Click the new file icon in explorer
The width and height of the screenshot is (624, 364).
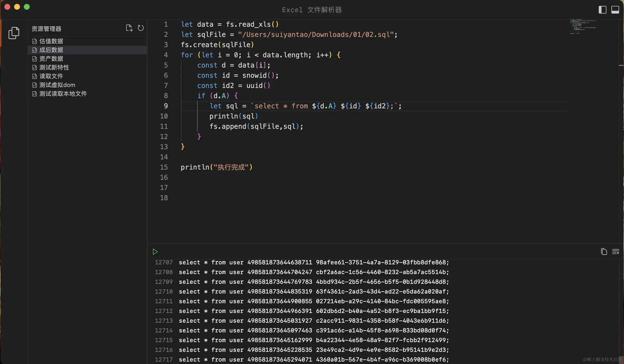[129, 28]
